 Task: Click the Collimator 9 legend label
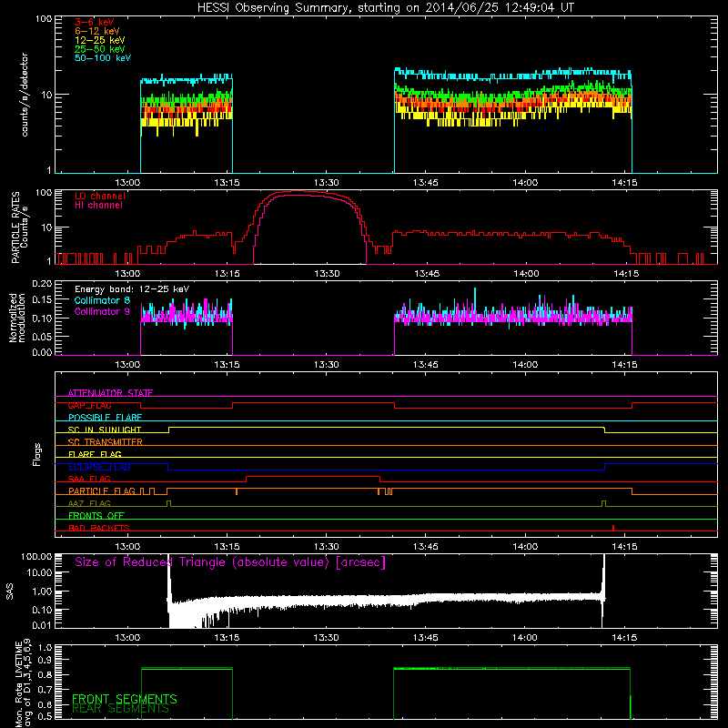coord(102,311)
